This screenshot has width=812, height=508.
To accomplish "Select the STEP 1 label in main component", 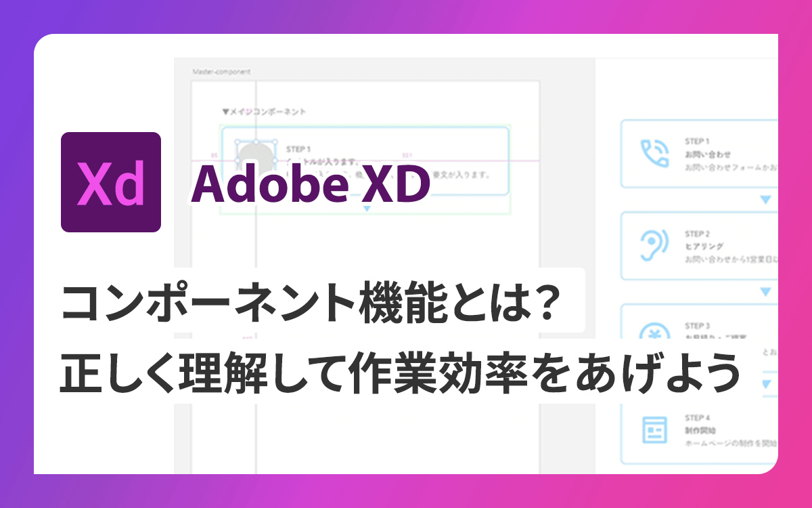I will click(x=298, y=148).
